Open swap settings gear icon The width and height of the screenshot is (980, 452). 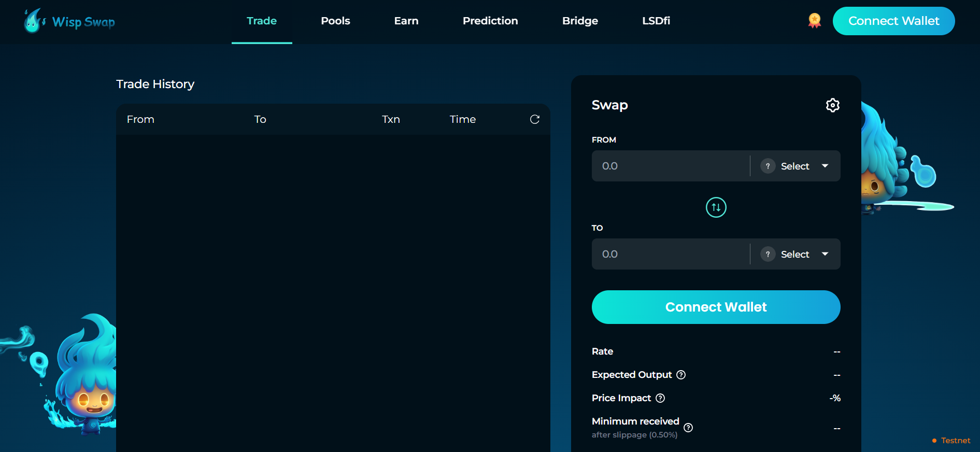[x=832, y=105]
